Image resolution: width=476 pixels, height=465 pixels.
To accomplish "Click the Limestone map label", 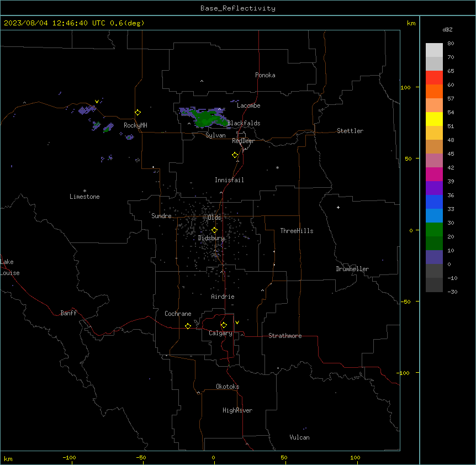I will pos(84,197).
